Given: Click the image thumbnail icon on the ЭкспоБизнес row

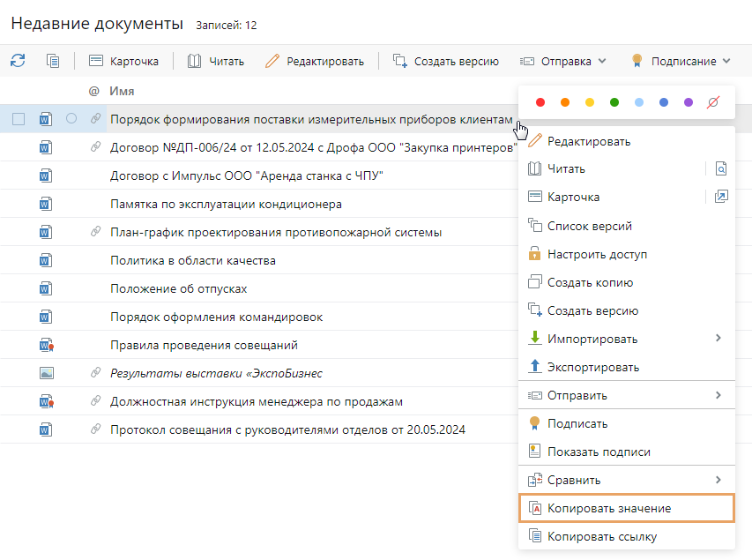Looking at the screenshot, I should [45, 372].
